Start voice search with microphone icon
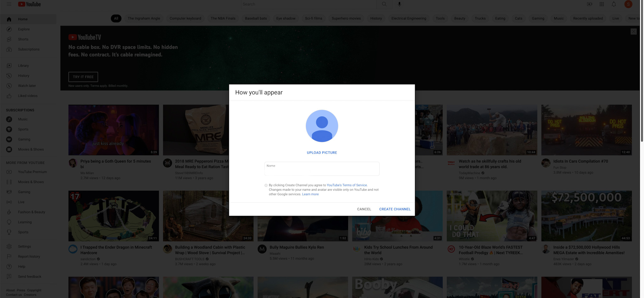This screenshot has width=644, height=298. tap(399, 4)
